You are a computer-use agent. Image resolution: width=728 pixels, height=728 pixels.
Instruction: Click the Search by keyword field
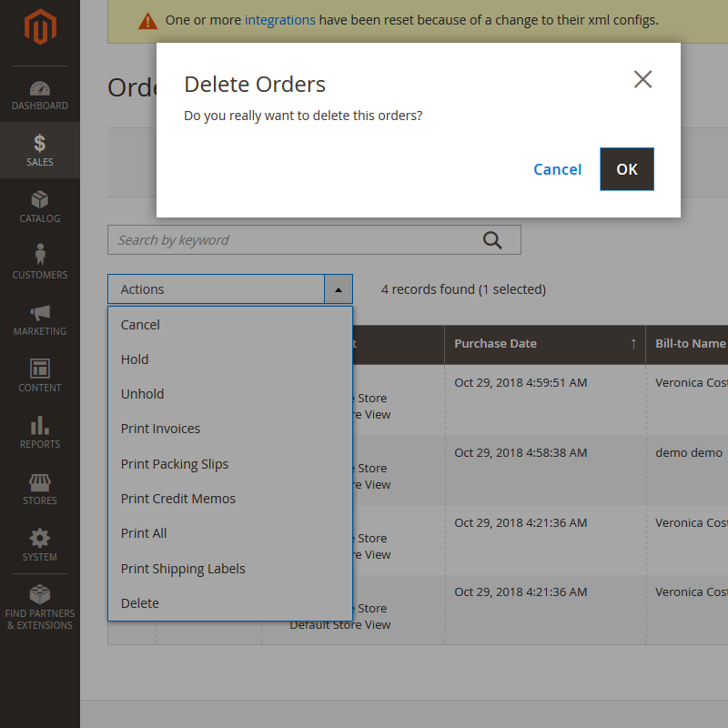point(291,240)
